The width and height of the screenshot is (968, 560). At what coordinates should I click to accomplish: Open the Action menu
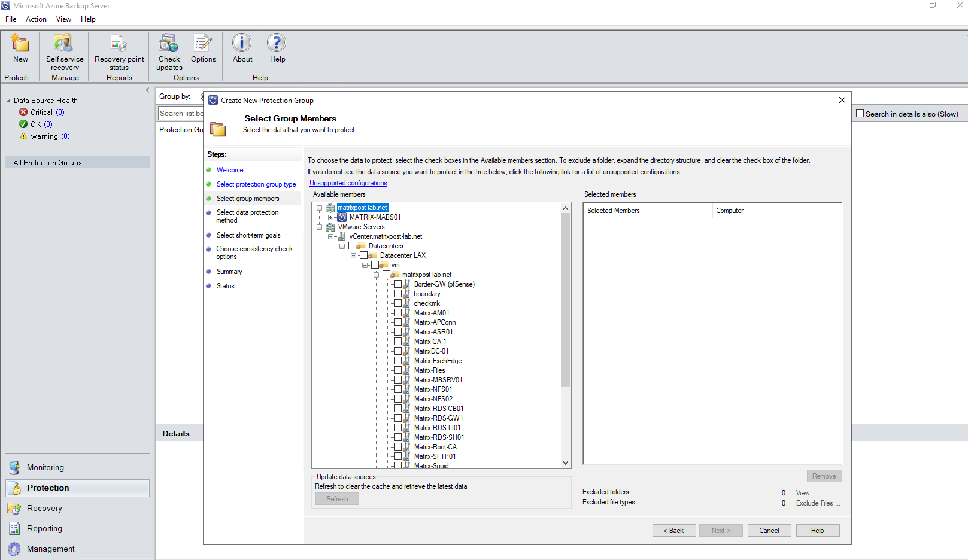point(36,19)
